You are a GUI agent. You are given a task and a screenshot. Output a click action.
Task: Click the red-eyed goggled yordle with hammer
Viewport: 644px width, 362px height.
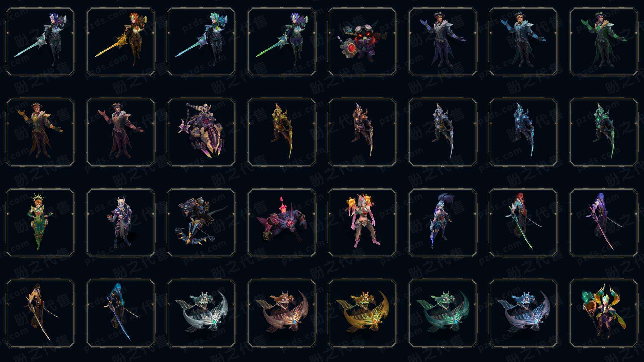(x=362, y=42)
